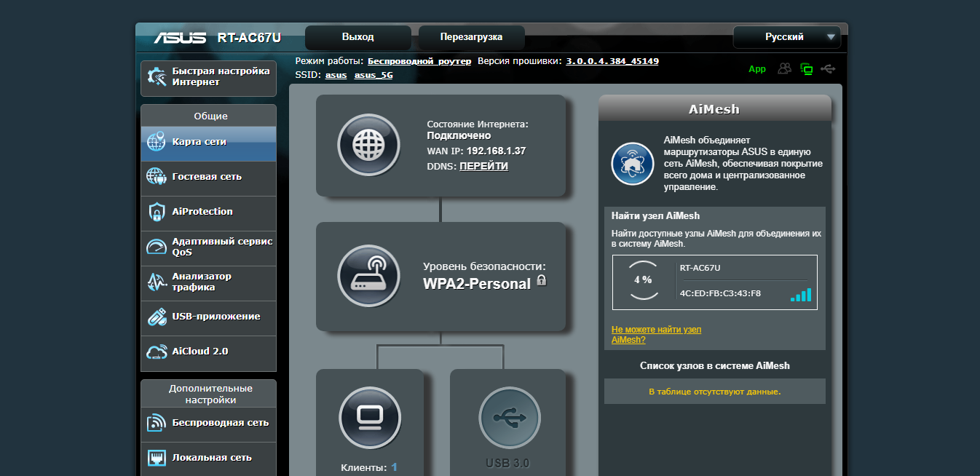Click the asus_5G SSID link
The height and width of the screenshot is (476, 980).
(x=374, y=75)
